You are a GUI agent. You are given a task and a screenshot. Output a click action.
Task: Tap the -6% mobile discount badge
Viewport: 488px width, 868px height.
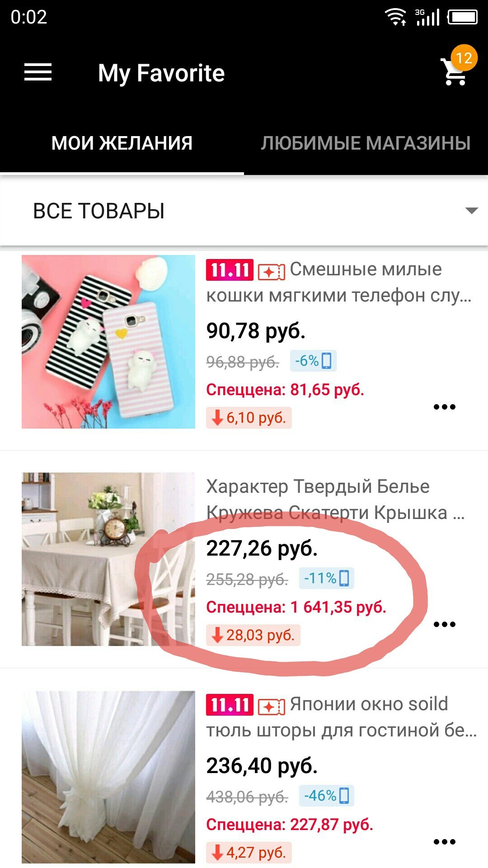click(313, 361)
